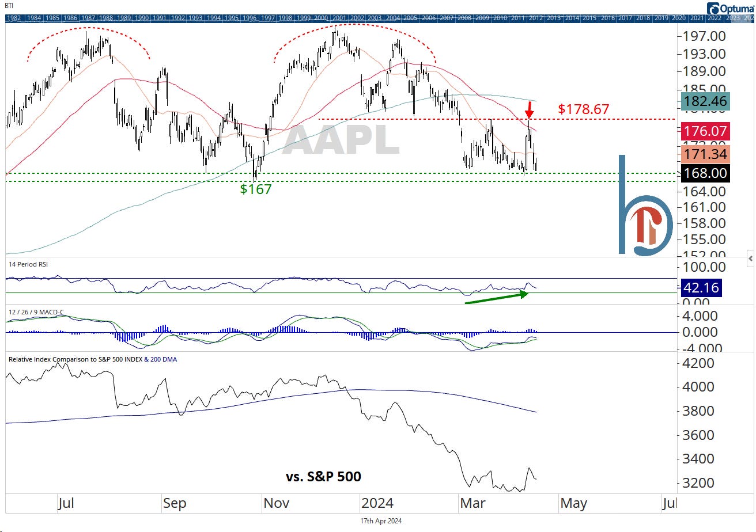Image resolution: width=756 pixels, height=532 pixels.
Task: Select year 1999 in the top timeline strip
Action: point(304,18)
